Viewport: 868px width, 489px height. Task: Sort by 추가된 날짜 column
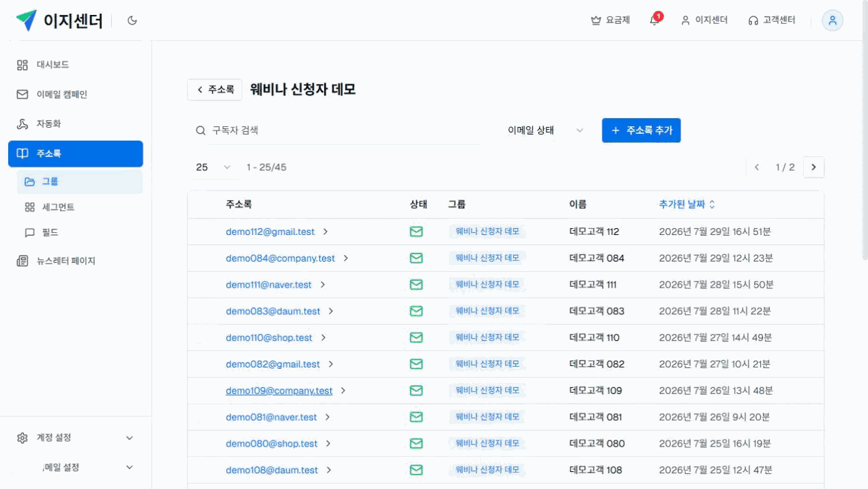click(687, 204)
